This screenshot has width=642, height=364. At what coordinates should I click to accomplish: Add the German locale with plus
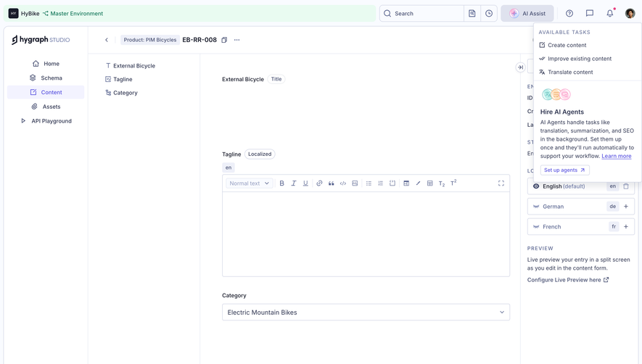pyautogui.click(x=626, y=207)
